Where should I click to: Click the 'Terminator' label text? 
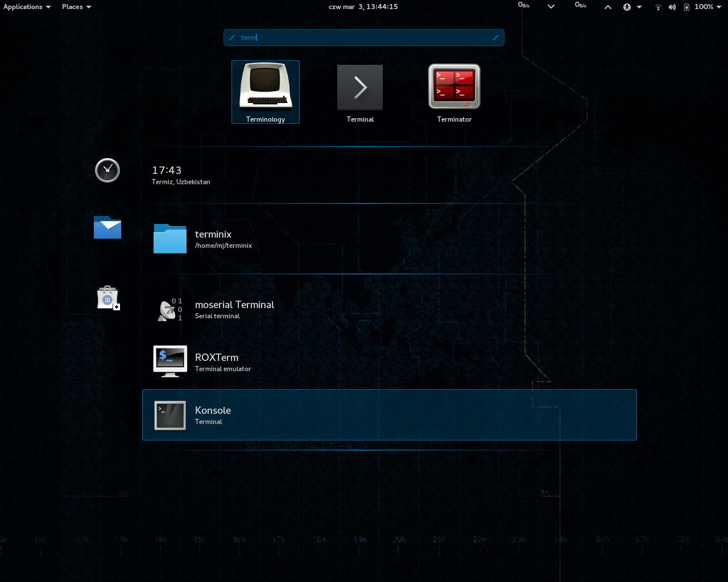point(454,119)
